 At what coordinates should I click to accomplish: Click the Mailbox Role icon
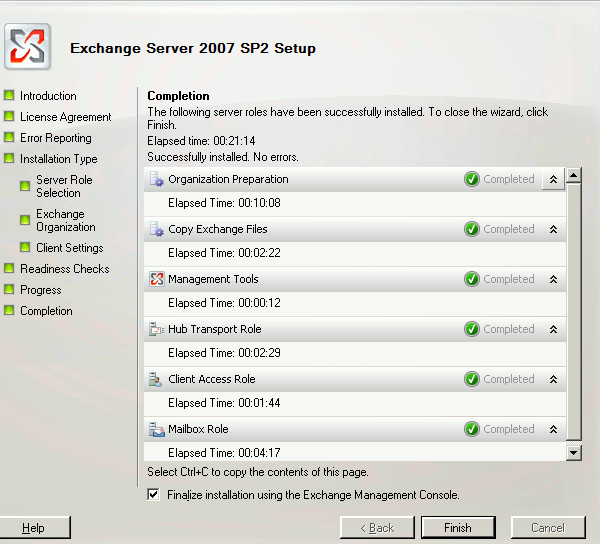click(x=156, y=429)
